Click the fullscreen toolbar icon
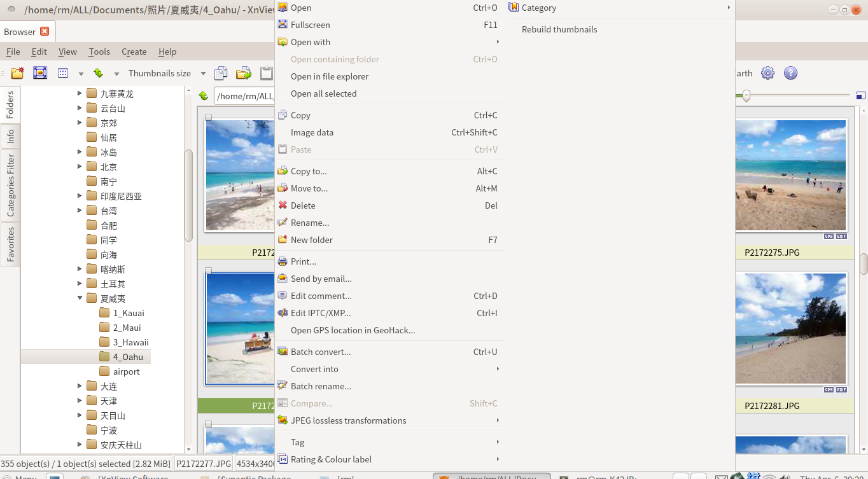868x479 pixels. coord(40,73)
